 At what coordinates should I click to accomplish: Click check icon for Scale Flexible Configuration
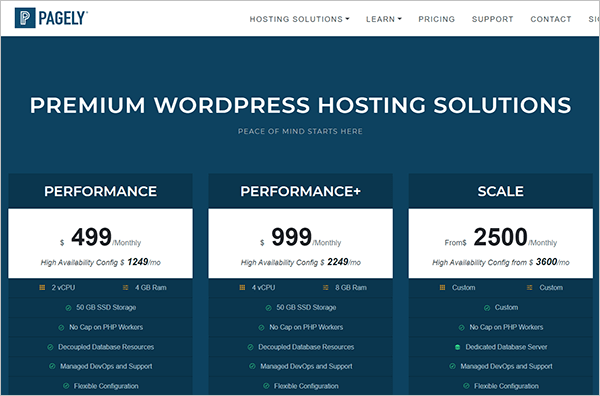tap(466, 386)
